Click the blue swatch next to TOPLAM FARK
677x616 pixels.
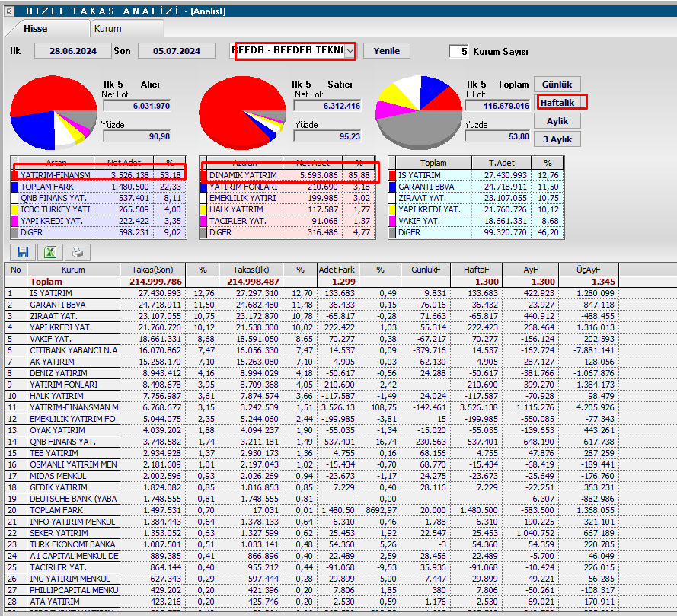(x=14, y=187)
